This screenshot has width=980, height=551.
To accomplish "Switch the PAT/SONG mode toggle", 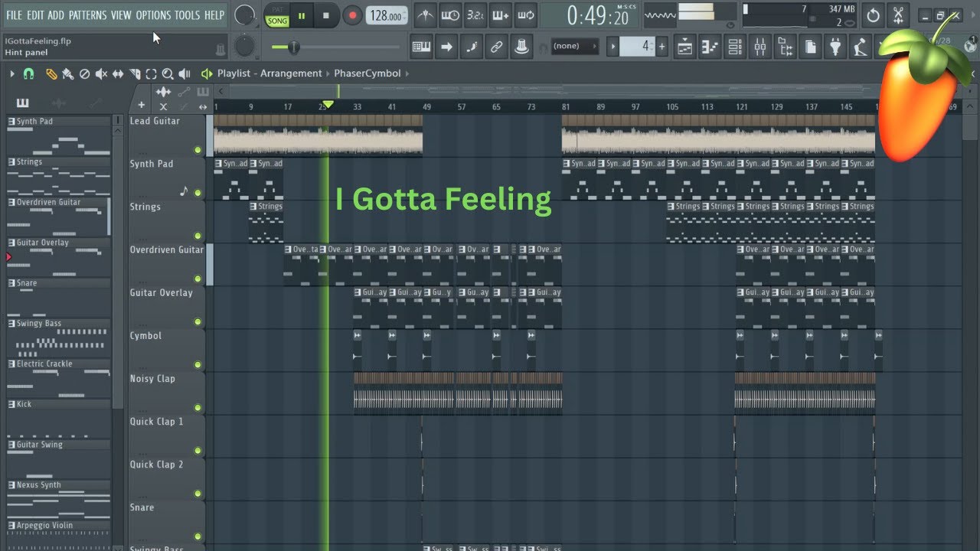I will (277, 15).
